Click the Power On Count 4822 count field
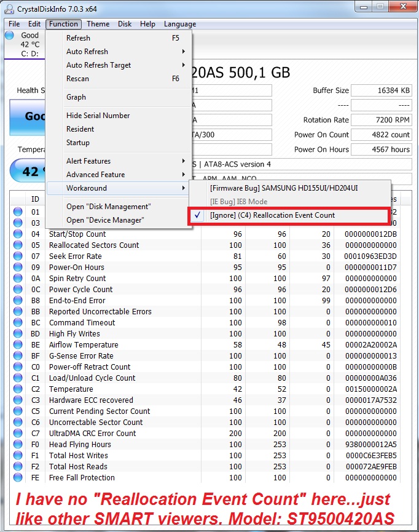 tap(382, 135)
